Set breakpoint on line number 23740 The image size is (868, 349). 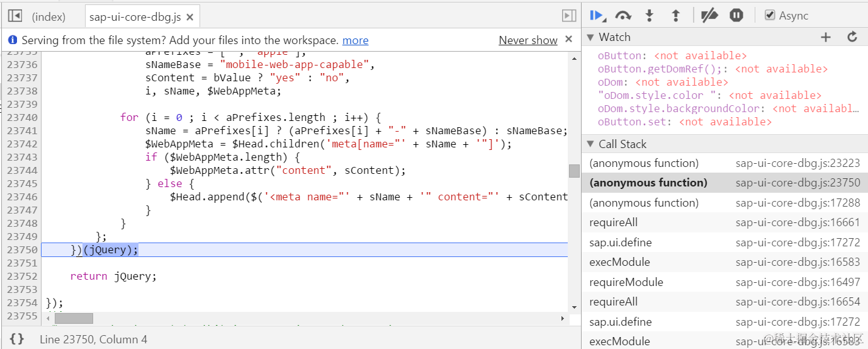pos(22,117)
